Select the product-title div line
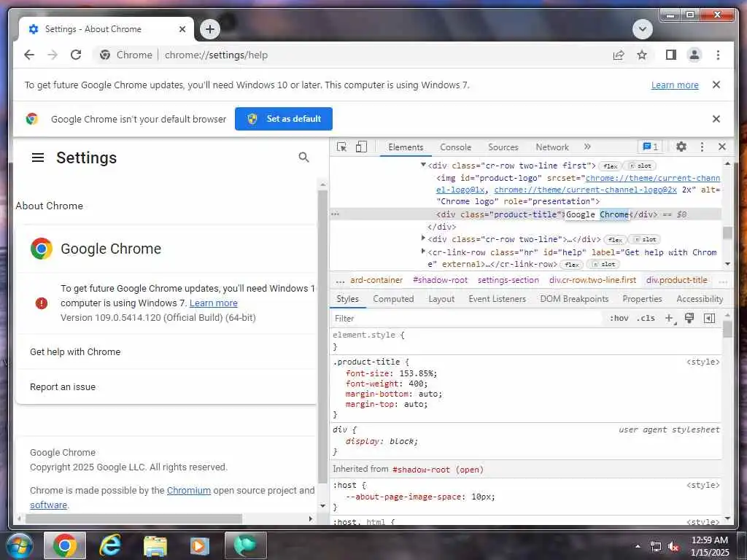747x560 pixels. pos(525,214)
